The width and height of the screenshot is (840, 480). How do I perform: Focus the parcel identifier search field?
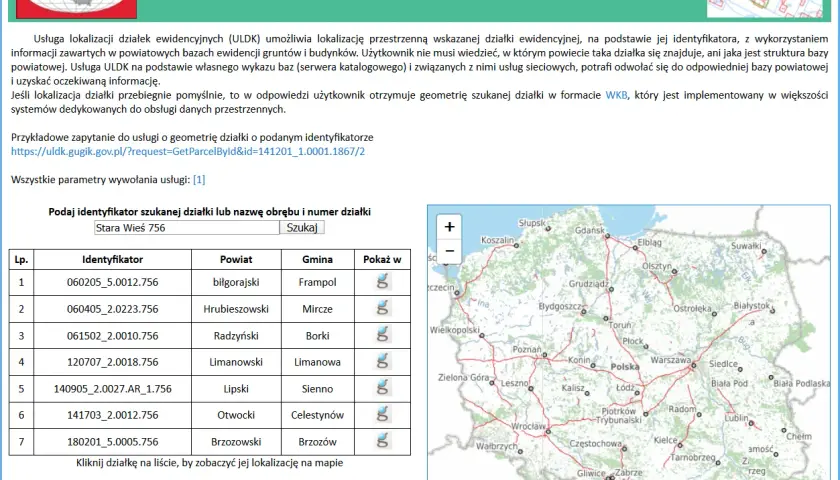(x=186, y=227)
